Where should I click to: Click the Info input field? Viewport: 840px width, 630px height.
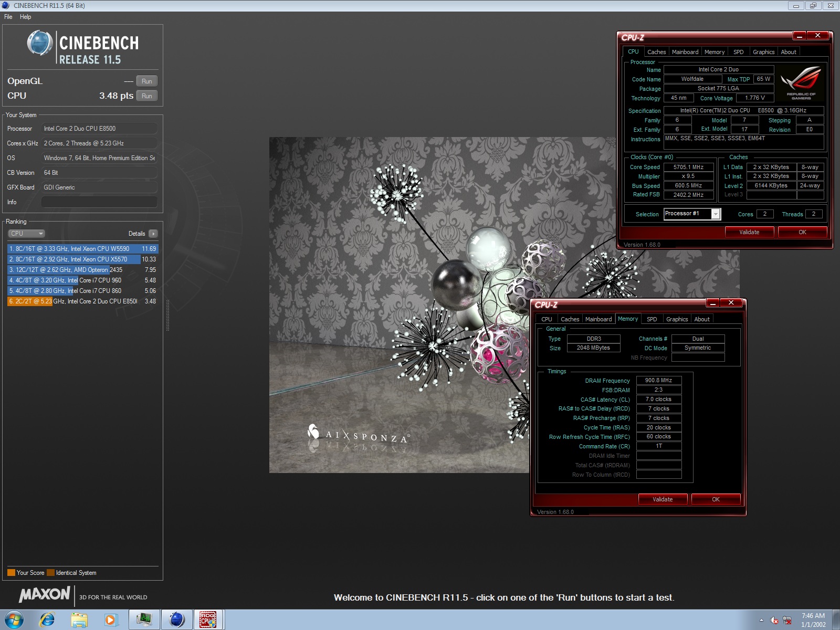point(99,202)
